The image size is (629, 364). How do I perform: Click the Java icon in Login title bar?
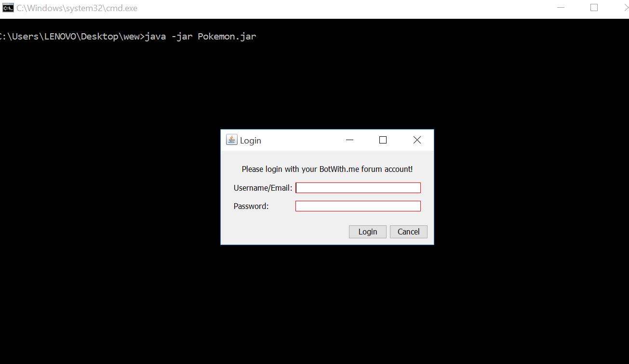point(232,140)
